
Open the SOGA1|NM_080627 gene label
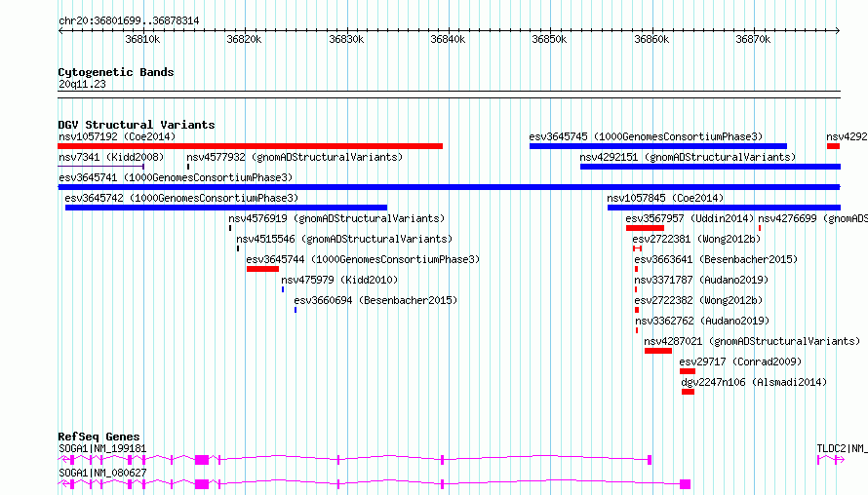point(102,473)
